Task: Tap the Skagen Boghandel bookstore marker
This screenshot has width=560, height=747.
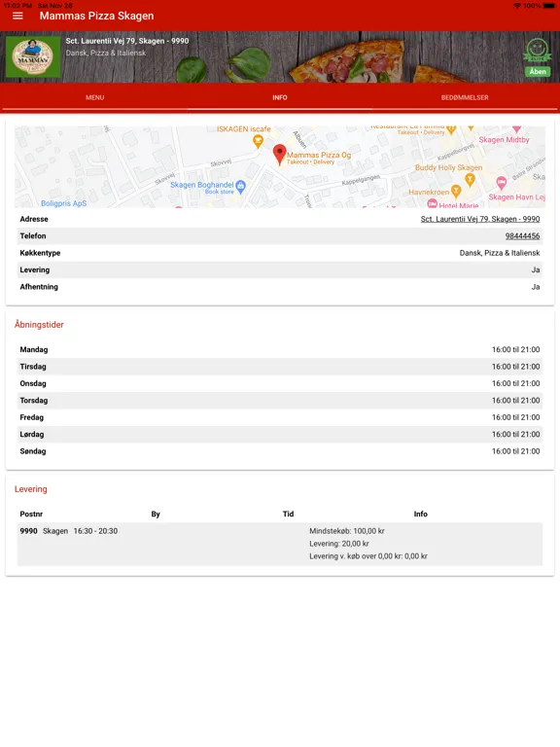Action: tap(240, 187)
